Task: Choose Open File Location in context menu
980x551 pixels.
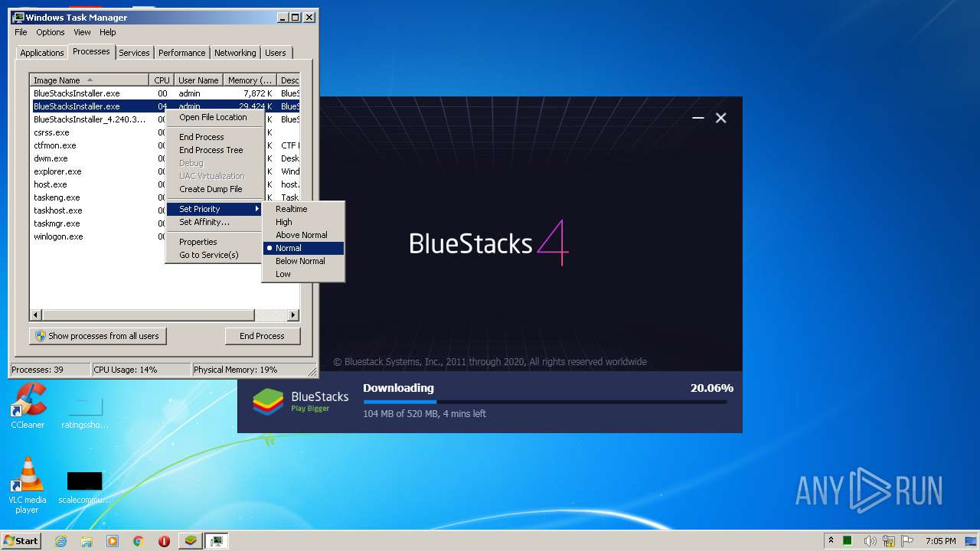Action: coord(213,117)
